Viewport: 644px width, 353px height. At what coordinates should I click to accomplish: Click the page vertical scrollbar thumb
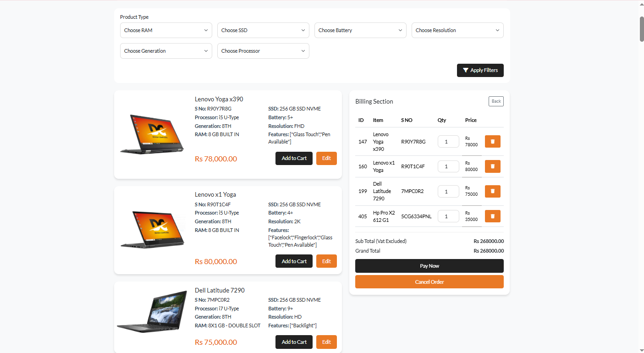point(641,28)
